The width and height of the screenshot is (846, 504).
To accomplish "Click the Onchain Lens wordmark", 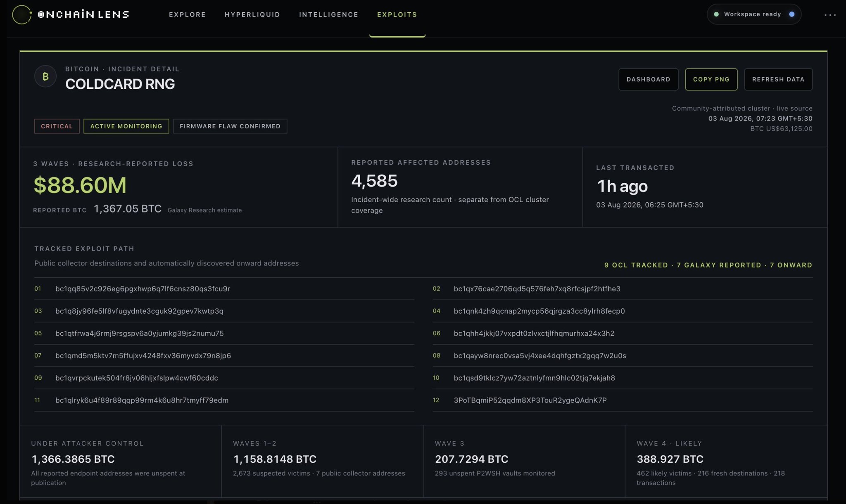I will pyautogui.click(x=83, y=14).
